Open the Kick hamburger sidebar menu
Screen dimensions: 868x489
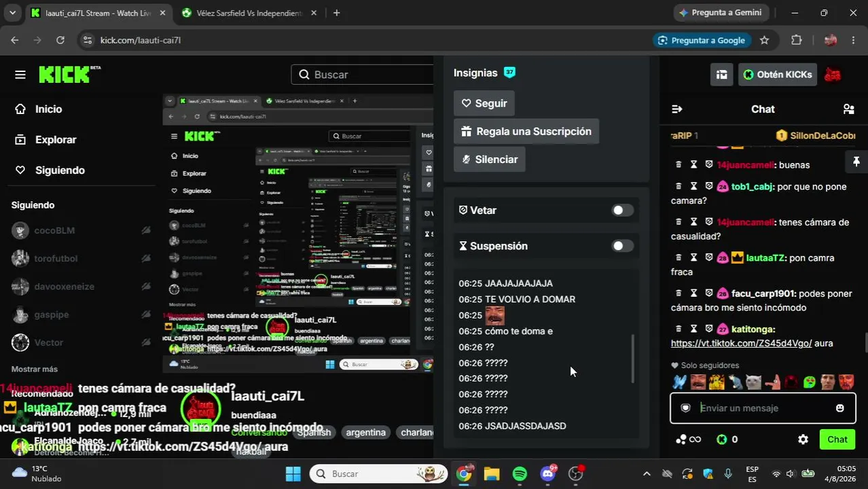click(20, 75)
